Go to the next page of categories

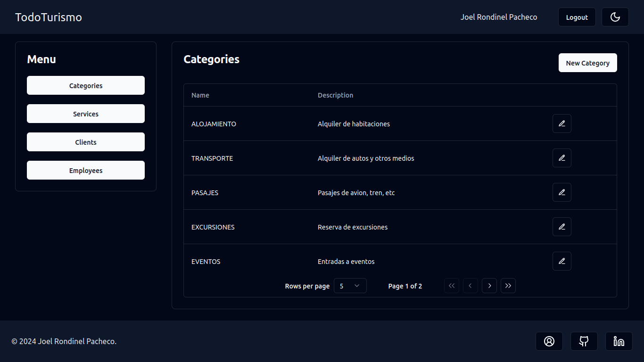click(x=489, y=286)
